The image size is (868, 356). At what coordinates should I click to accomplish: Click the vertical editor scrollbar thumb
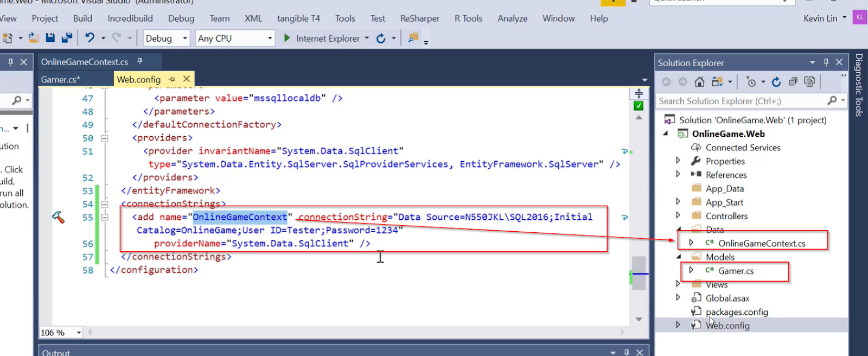pyautogui.click(x=639, y=272)
